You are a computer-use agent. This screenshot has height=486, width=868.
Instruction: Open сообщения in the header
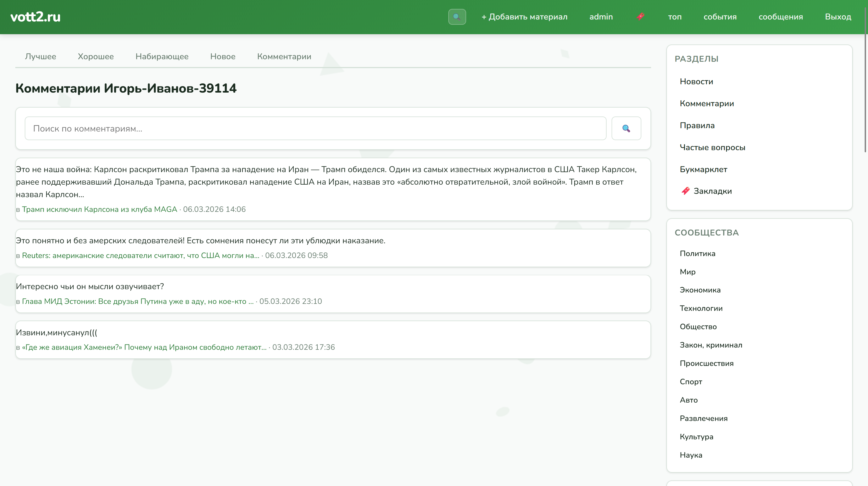click(780, 17)
